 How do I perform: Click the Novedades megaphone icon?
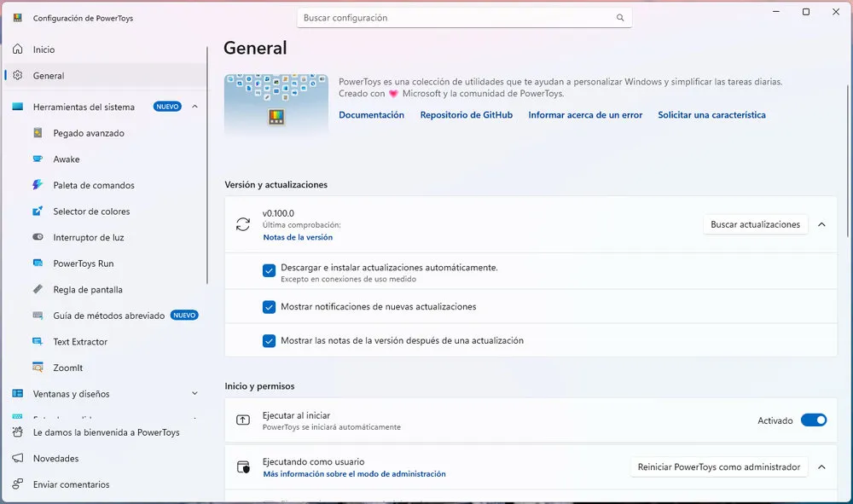(x=17, y=458)
